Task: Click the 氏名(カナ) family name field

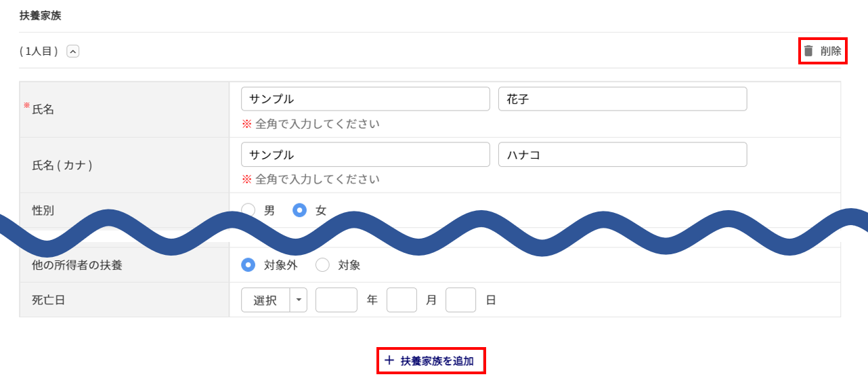Action: [365, 155]
